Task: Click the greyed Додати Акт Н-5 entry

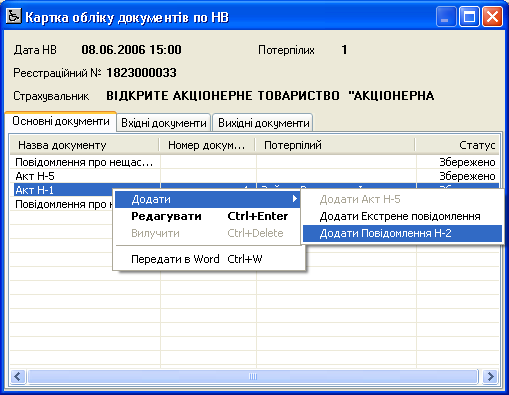Action: tap(402, 199)
